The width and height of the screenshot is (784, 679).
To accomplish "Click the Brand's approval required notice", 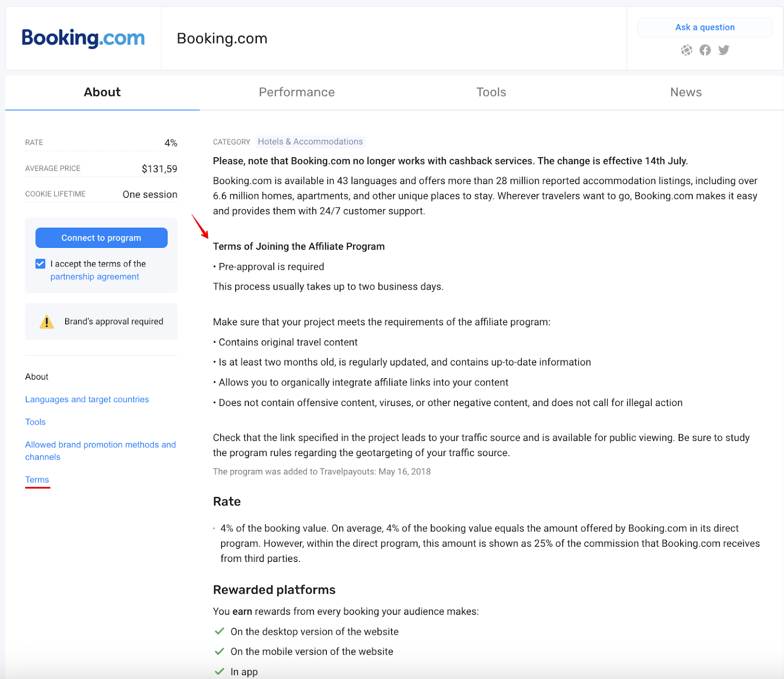I will [x=101, y=322].
